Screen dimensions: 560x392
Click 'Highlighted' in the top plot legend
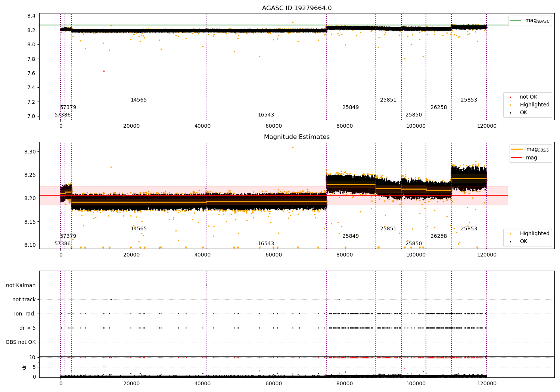click(534, 105)
